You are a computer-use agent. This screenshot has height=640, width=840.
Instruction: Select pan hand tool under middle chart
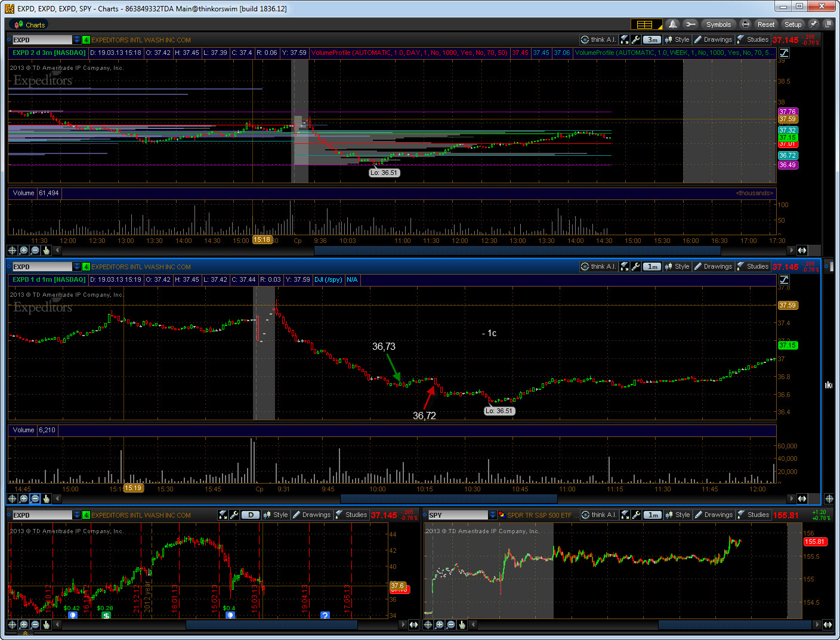coord(47,499)
